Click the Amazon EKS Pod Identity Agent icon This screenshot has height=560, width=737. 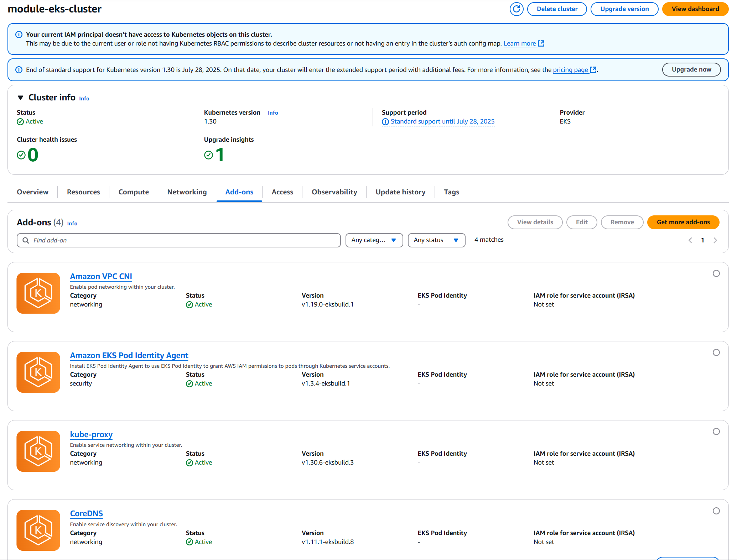click(x=38, y=372)
